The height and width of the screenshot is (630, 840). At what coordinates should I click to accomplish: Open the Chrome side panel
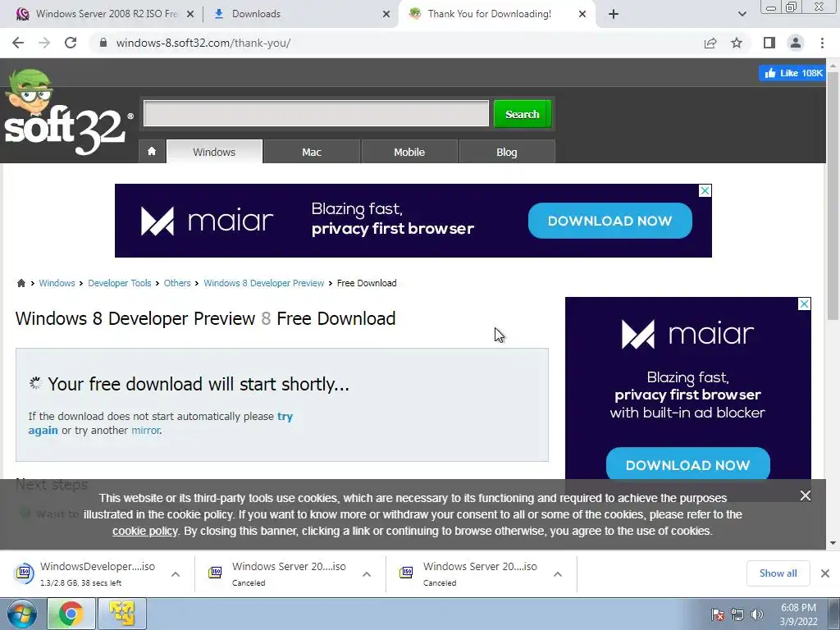(769, 43)
